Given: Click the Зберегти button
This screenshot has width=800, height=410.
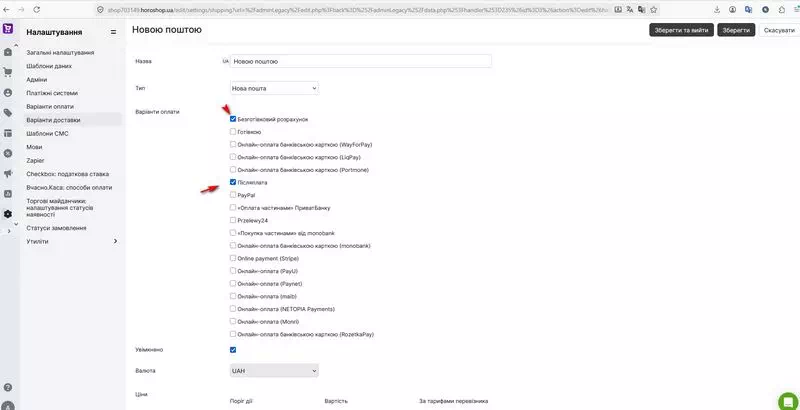Looking at the screenshot, I should pyautogui.click(x=736, y=30).
